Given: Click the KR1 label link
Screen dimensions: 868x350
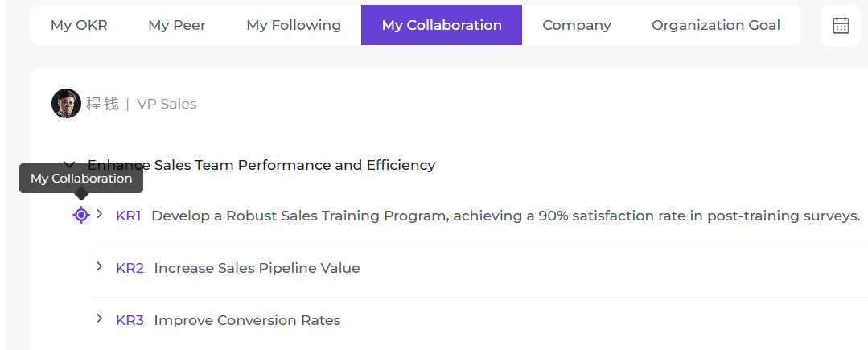Looking at the screenshot, I should [x=129, y=216].
